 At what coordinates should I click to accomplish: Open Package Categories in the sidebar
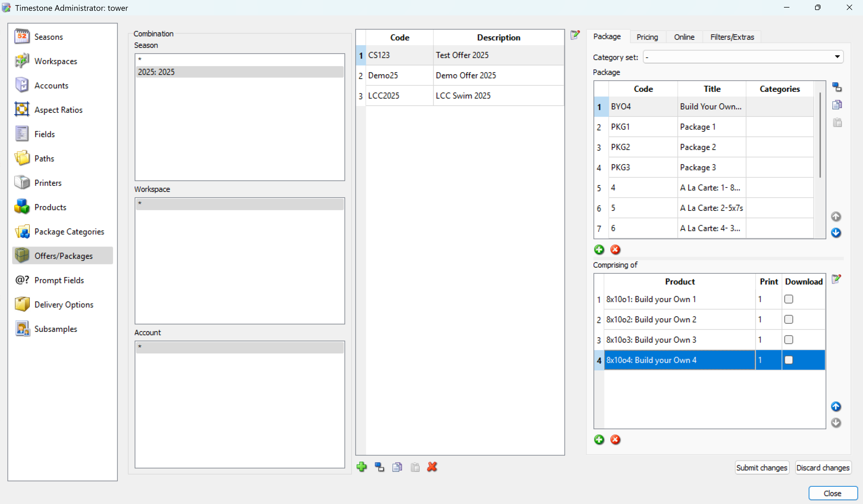69,231
